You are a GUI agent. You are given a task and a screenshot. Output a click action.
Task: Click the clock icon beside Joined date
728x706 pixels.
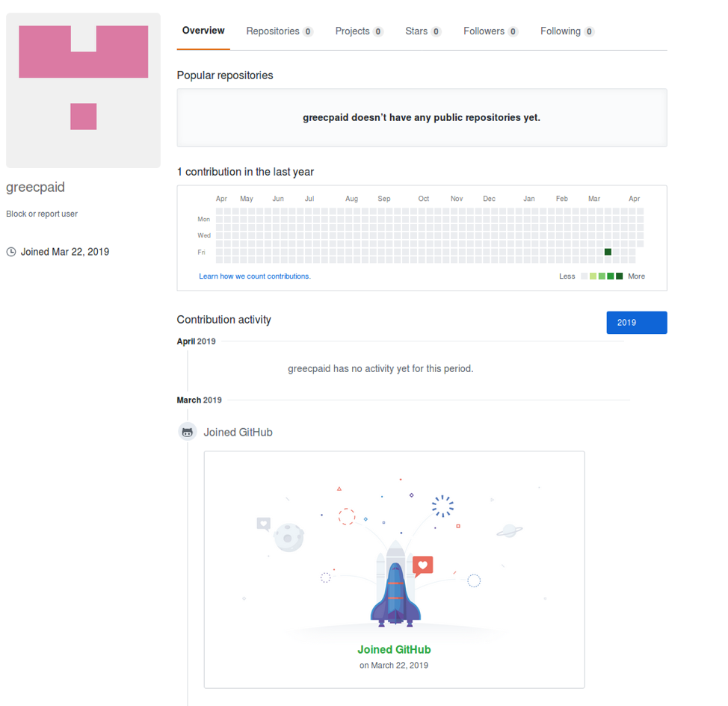click(x=11, y=252)
